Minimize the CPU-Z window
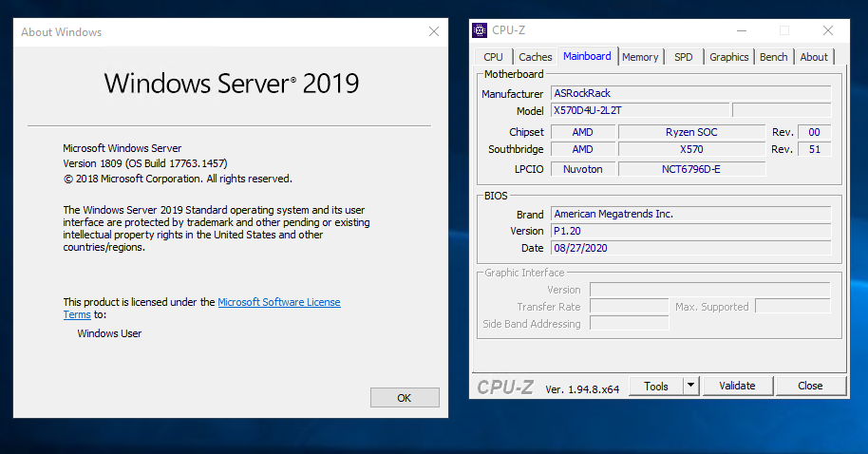Viewport: 868px width, 454px height. pyautogui.click(x=742, y=30)
